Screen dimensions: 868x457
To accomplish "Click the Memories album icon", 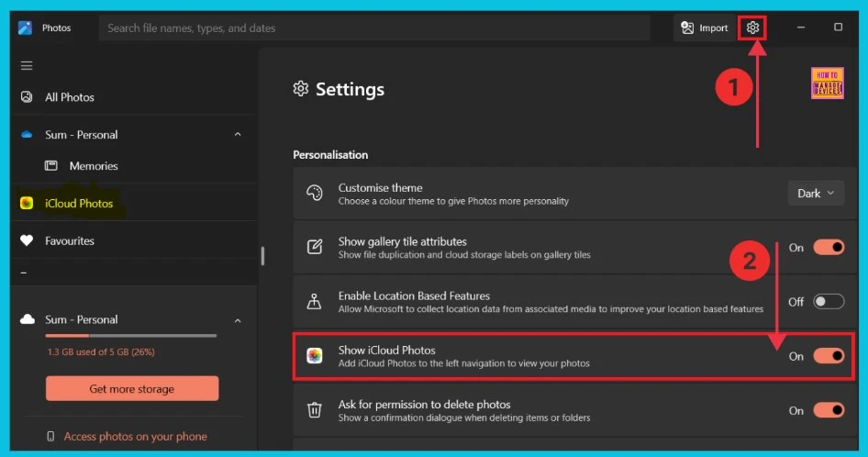I will (x=51, y=165).
